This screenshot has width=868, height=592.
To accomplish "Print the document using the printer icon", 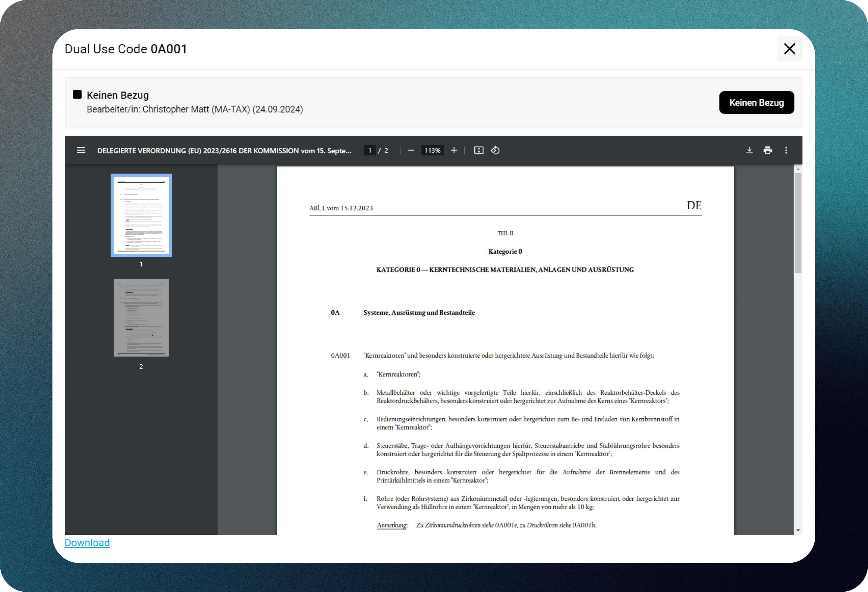I will pyautogui.click(x=768, y=150).
